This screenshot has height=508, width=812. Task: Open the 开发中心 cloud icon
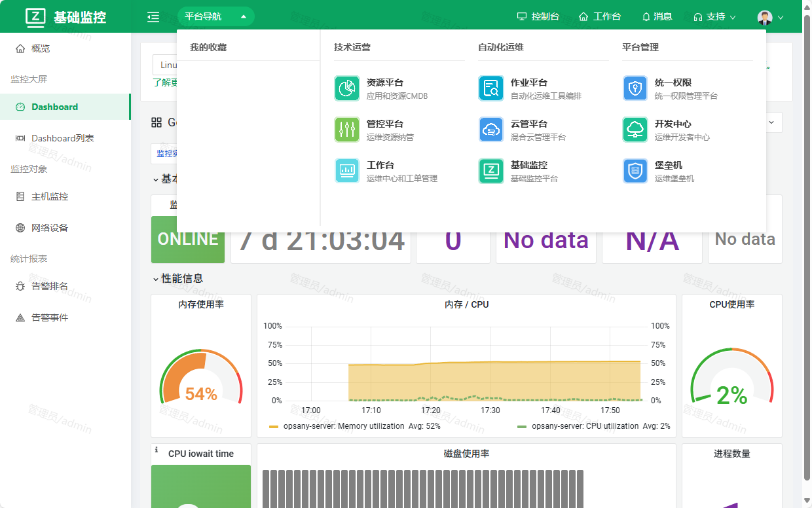635,130
